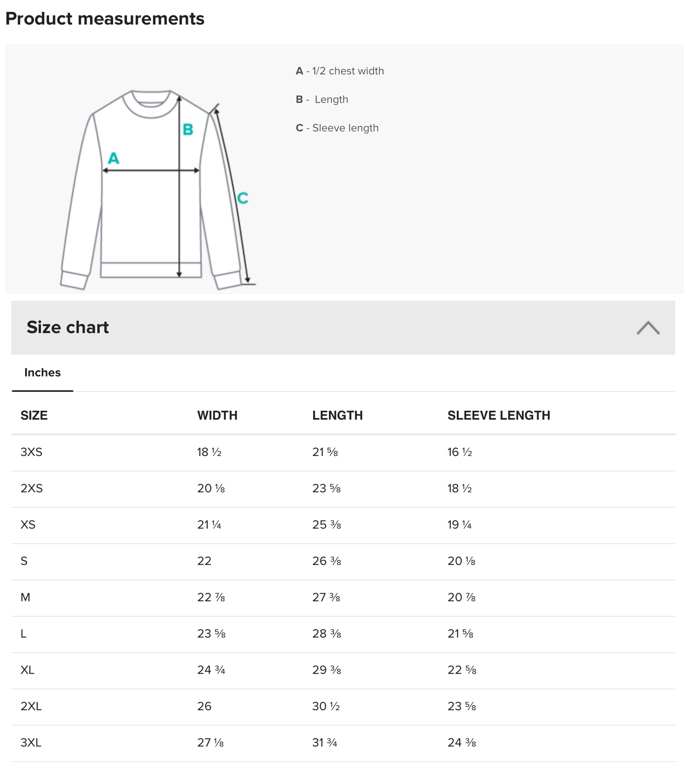Viewport: 684px width, 784px height.
Task: Click the B - Length legend entry
Action: click(322, 99)
